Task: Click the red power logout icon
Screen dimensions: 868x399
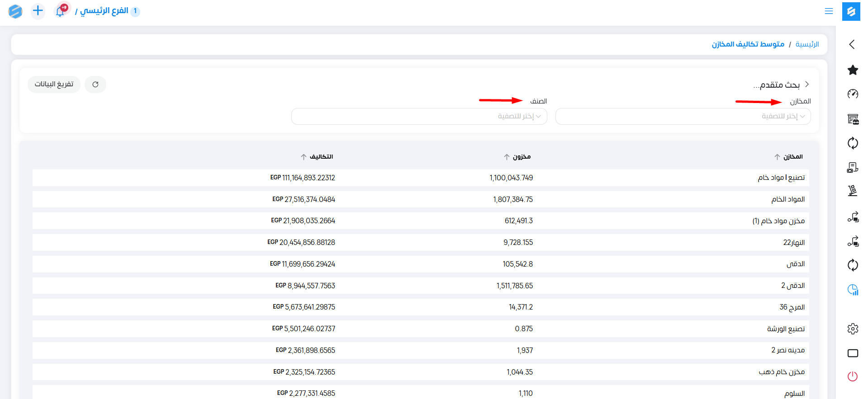Action: click(x=853, y=376)
